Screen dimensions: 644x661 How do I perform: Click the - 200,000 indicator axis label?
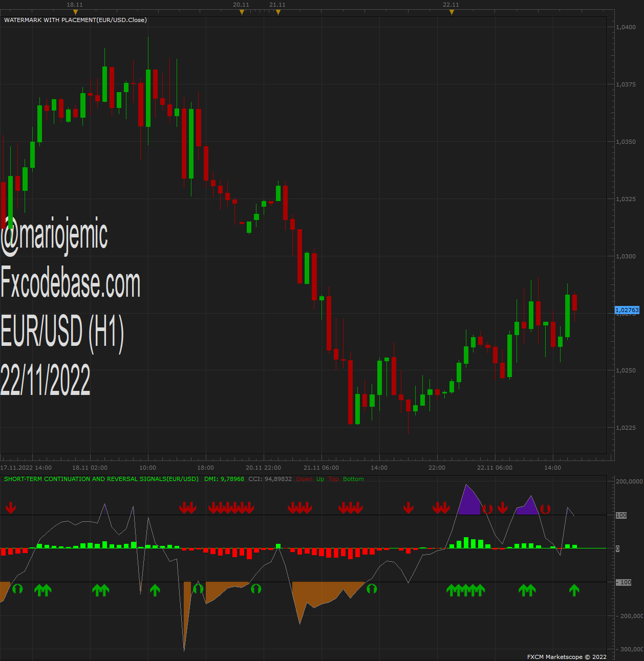click(629, 616)
